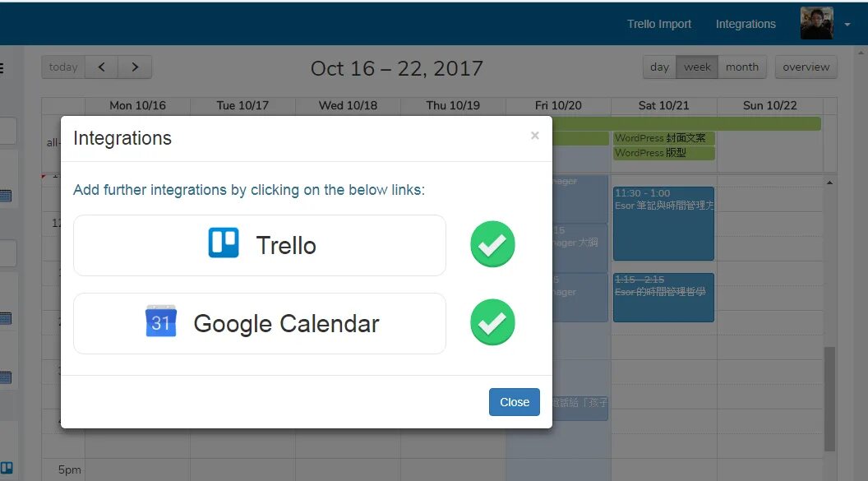Screen dimensions: 868x481
Task: Click the Trello logo icon in the dialog
Action: (x=224, y=243)
